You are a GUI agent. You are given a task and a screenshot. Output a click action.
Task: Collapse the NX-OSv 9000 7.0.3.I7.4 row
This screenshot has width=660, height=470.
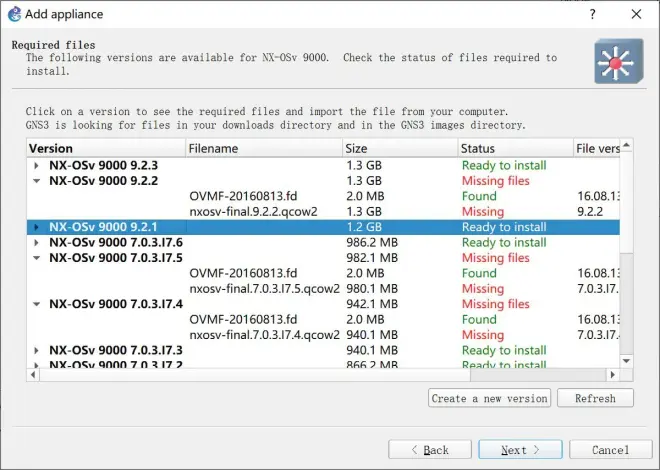pyautogui.click(x=37, y=304)
